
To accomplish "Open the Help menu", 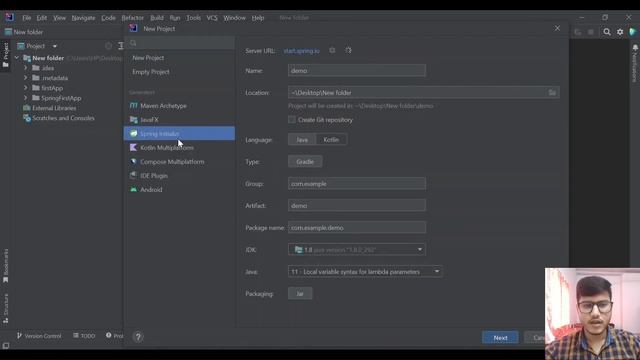I will (258, 18).
